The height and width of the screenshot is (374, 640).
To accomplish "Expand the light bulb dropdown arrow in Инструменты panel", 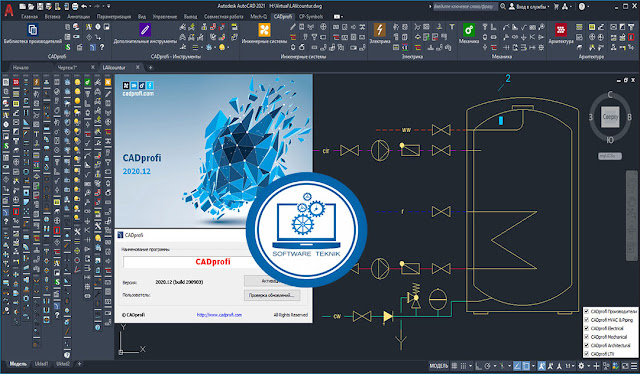I will pyautogui.click(x=227, y=47).
